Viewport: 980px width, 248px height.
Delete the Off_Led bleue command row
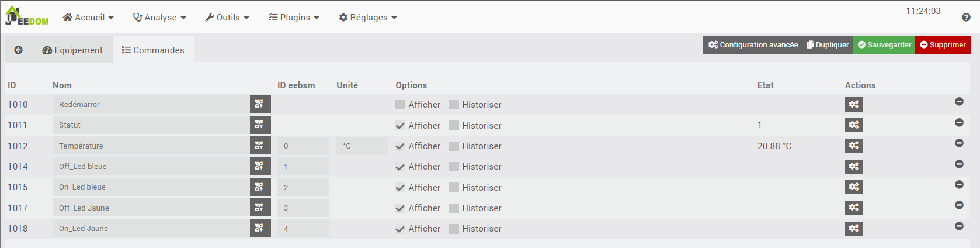point(959,164)
